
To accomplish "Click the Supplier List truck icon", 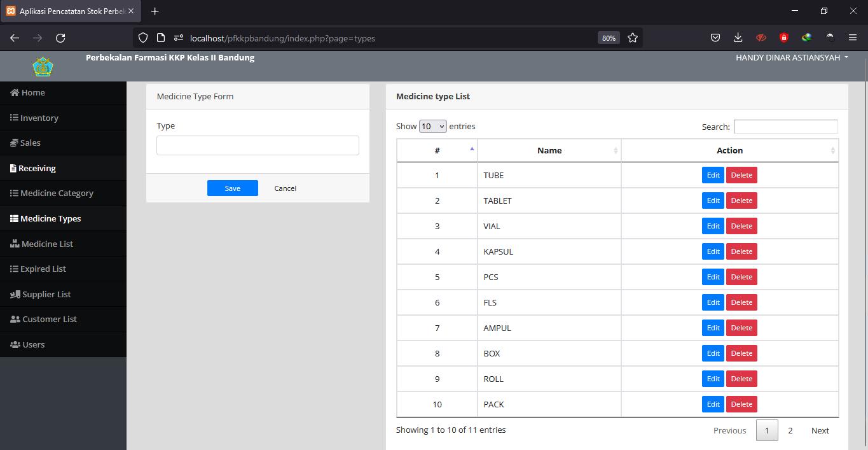I will click(x=16, y=295).
